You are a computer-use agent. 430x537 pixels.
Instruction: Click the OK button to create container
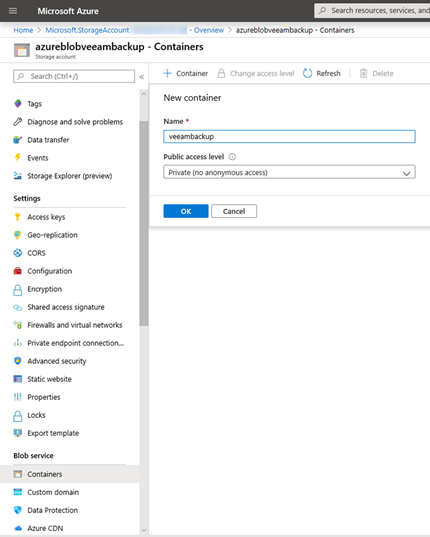pyautogui.click(x=186, y=211)
